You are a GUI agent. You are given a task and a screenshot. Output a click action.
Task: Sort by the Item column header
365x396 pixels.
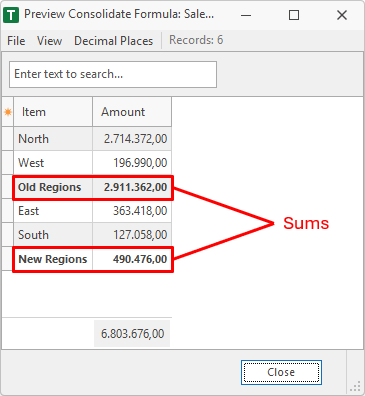(x=53, y=112)
